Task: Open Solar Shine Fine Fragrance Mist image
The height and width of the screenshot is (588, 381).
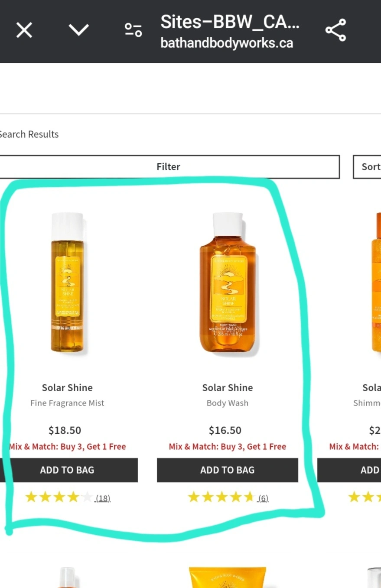Action: (67, 283)
